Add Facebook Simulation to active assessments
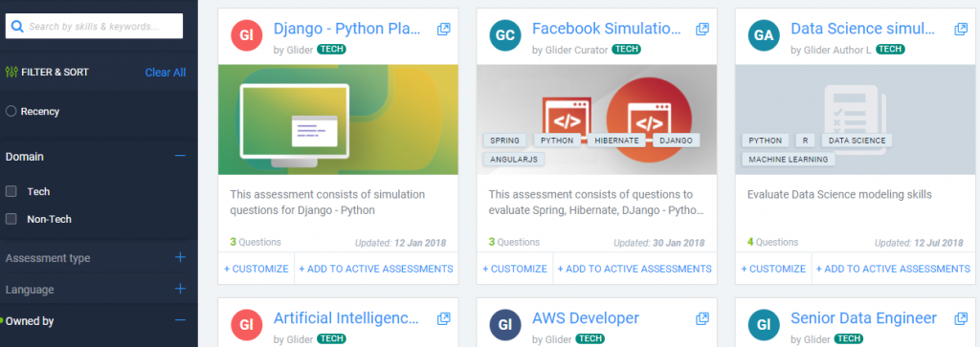 point(635,269)
